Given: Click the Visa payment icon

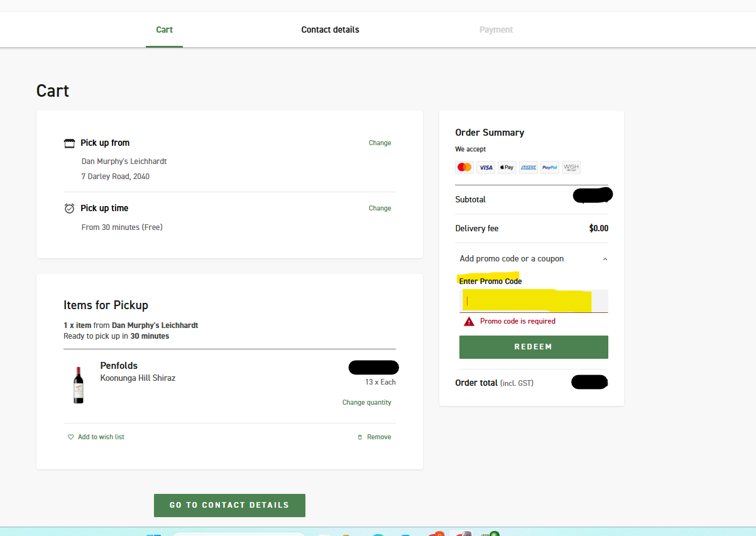Looking at the screenshot, I should 486,167.
